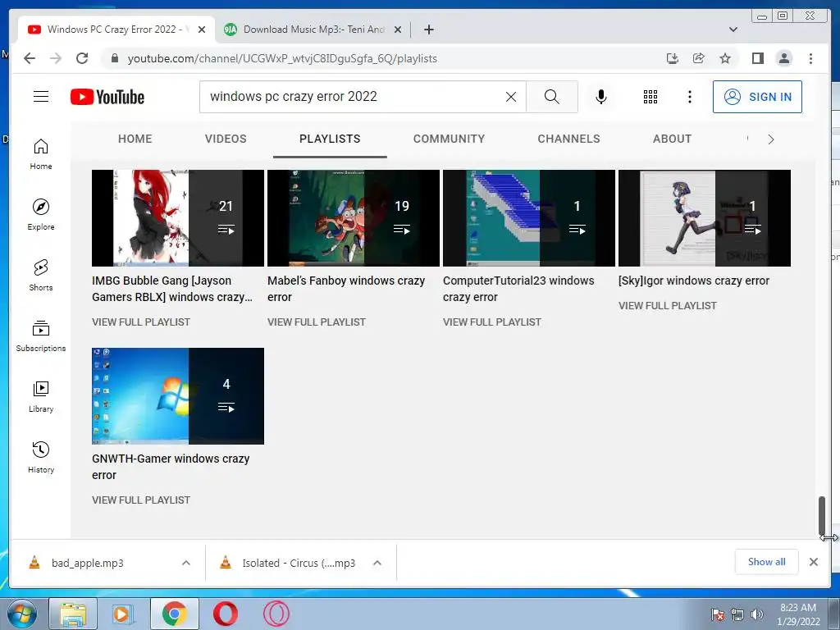Open History in the sidebar

point(41,457)
